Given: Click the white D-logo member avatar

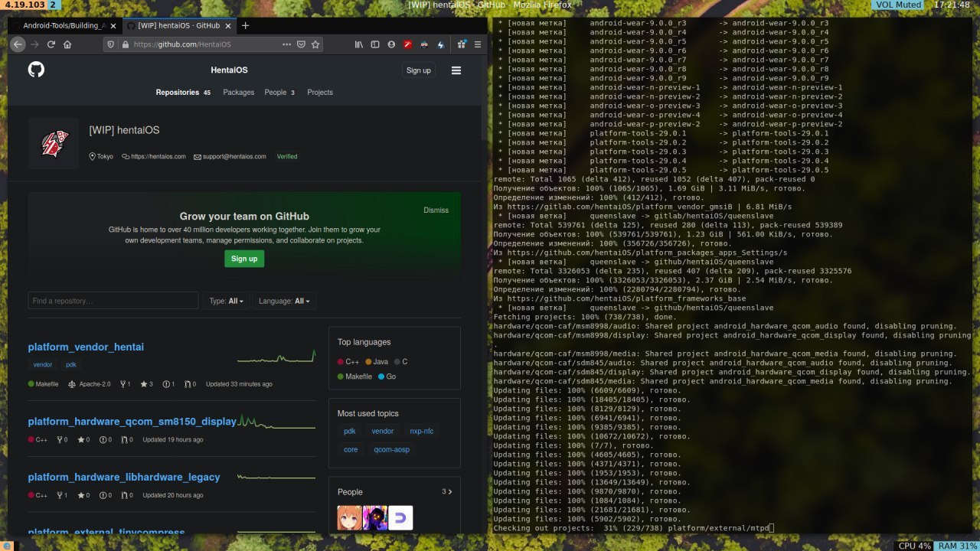Looking at the screenshot, I should [x=400, y=518].
